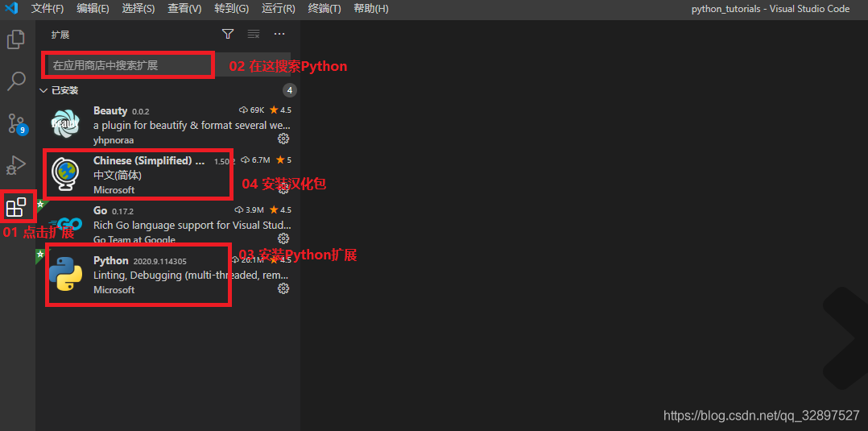Image resolution: width=868 pixels, height=431 pixels.
Task: Open the Explorer view in activity bar
Action: 15,39
